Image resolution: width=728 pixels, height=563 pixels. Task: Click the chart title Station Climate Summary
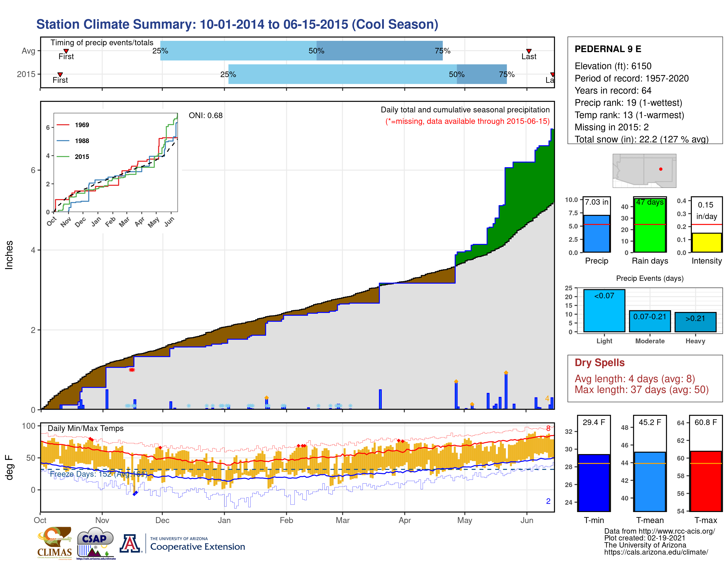237,24
